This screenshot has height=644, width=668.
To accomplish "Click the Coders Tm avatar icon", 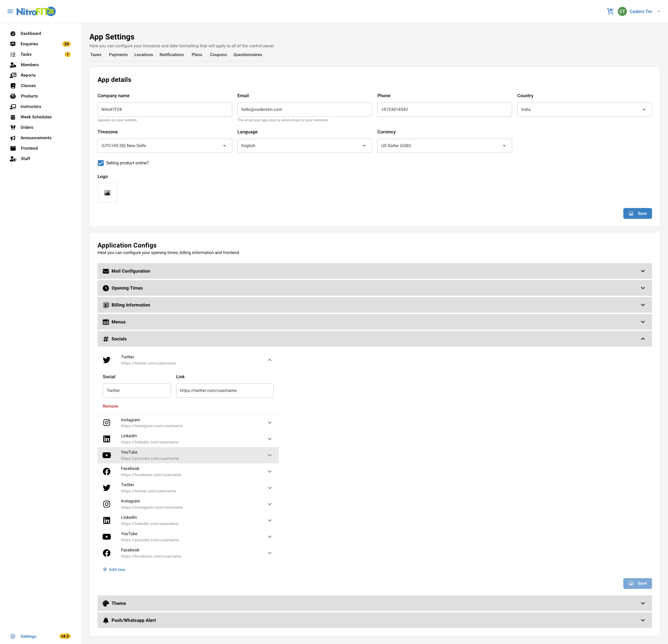I will [622, 12].
